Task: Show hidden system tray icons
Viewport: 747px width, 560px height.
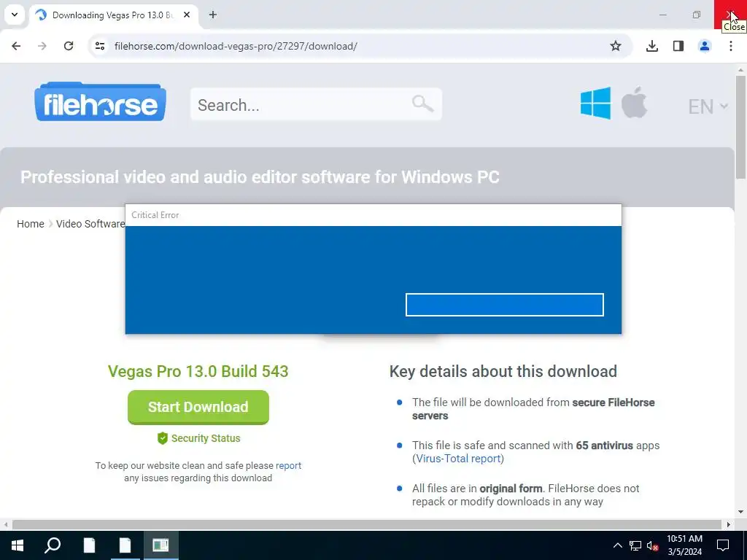Action: coord(617,545)
